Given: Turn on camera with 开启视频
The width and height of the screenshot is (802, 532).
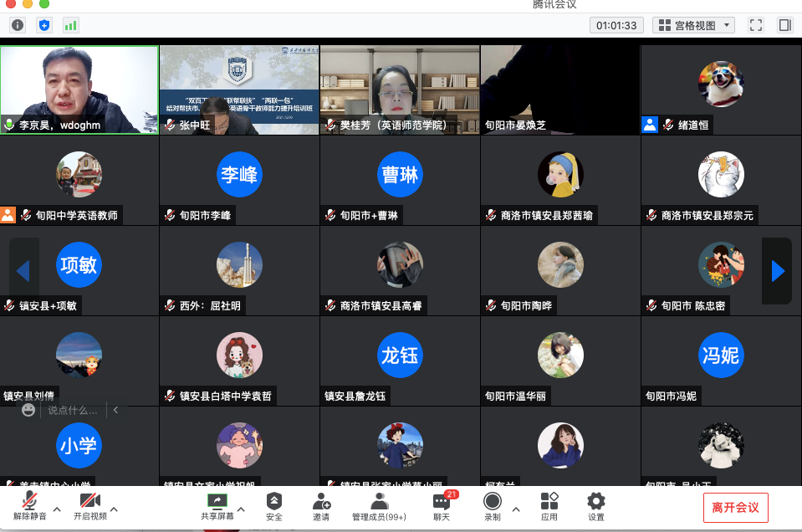Looking at the screenshot, I should pos(89,506).
